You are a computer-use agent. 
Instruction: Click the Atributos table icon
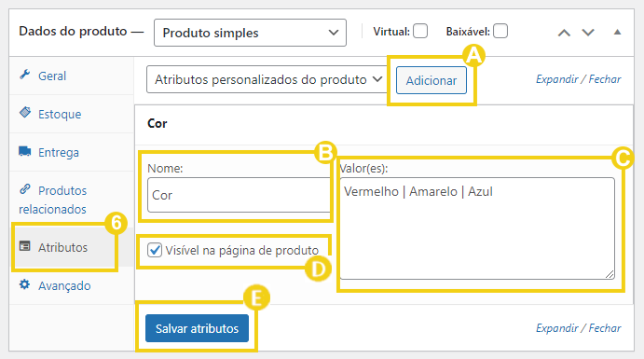(x=24, y=246)
